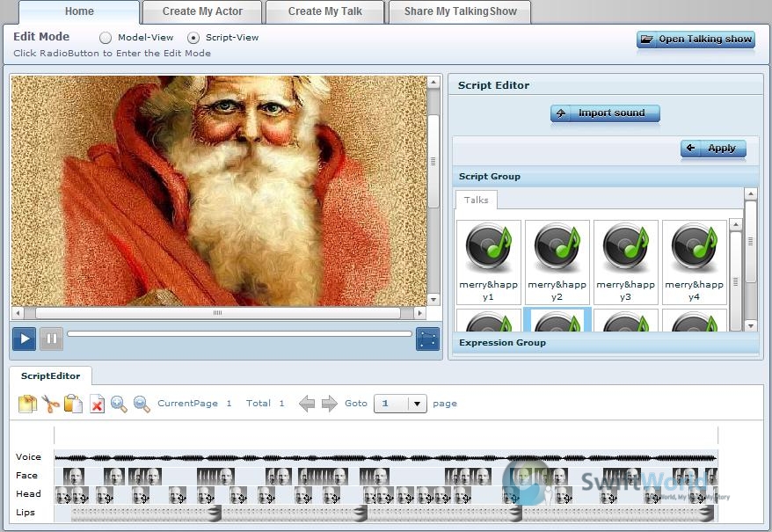The image size is (772, 532).
Task: Click the left arrow of preview horizontal scrollbar
Action: coord(18,313)
